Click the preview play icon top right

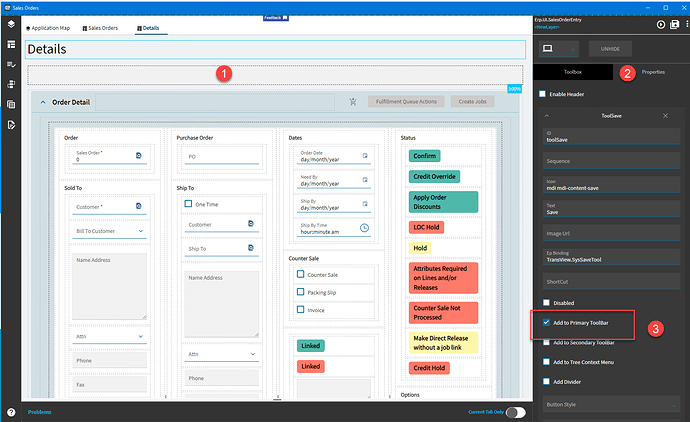click(x=661, y=25)
